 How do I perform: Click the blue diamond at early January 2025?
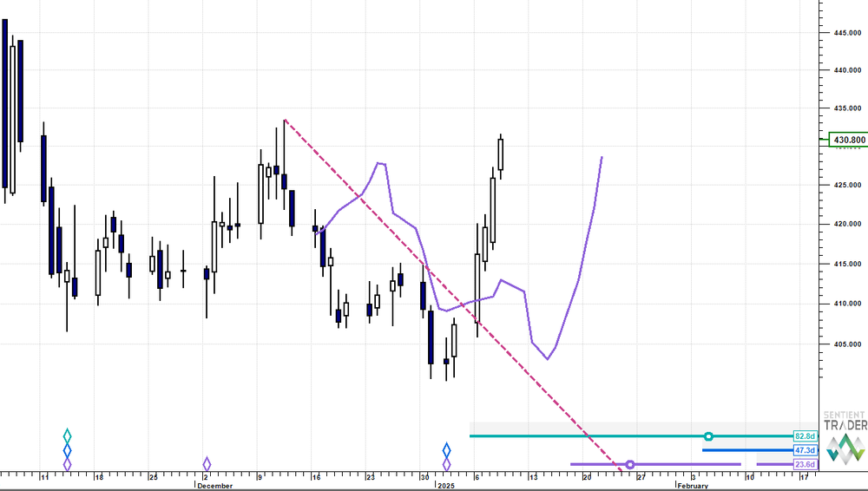(x=447, y=450)
